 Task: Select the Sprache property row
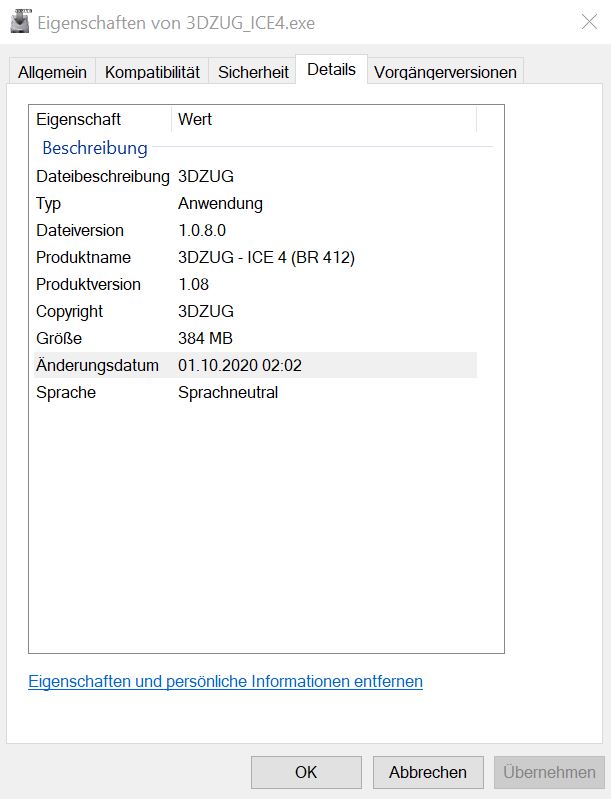[x=66, y=392]
